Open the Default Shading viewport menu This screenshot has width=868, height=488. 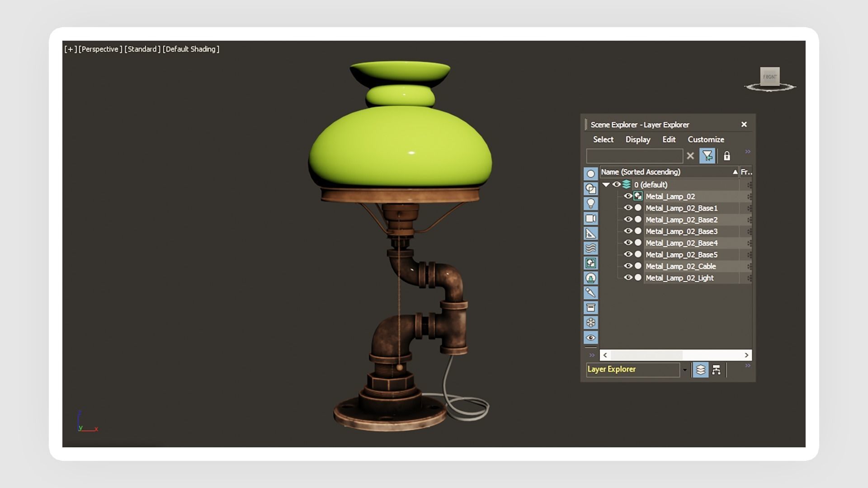191,49
